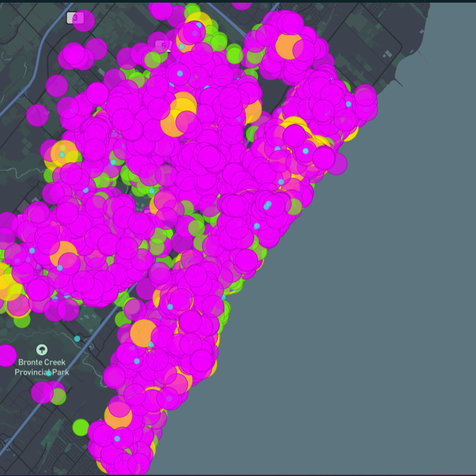The width and height of the screenshot is (476, 476).
Task: Click the olive-green circle below the park label
Action: [x=59, y=397]
